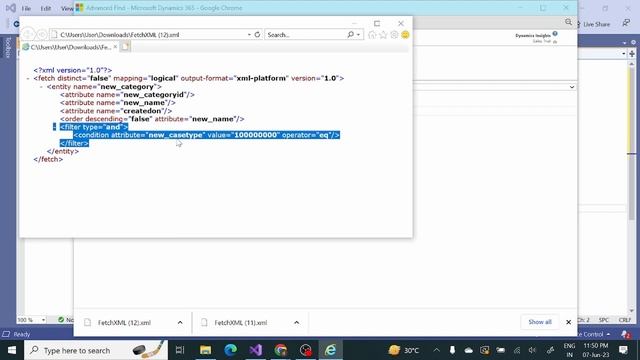Screen dimensions: 640x360
Task: Open the Windows Start menu
Action: (x=12, y=350)
